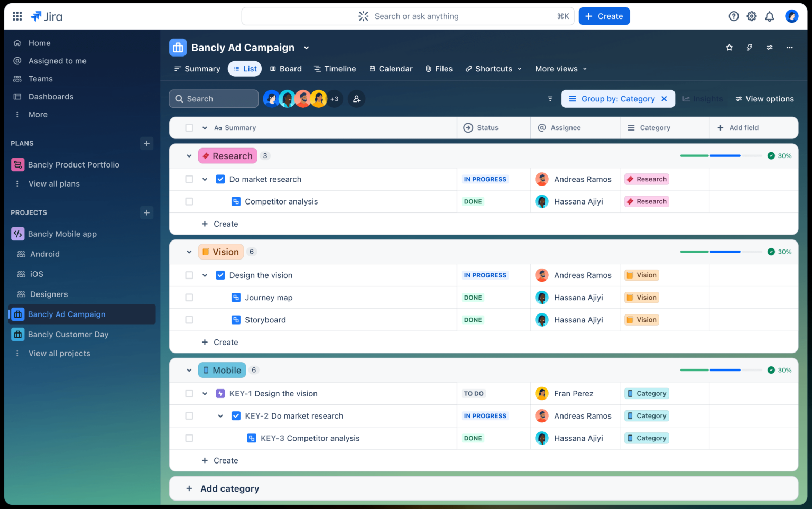This screenshot has width=812, height=509.
Task: Check the Competitor analysis row checkbox
Action: (x=189, y=201)
